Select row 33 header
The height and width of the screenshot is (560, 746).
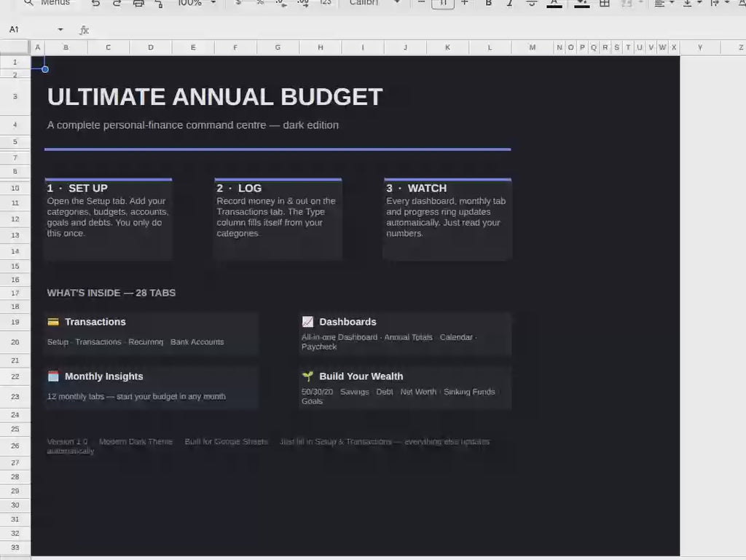pyautogui.click(x=15, y=548)
